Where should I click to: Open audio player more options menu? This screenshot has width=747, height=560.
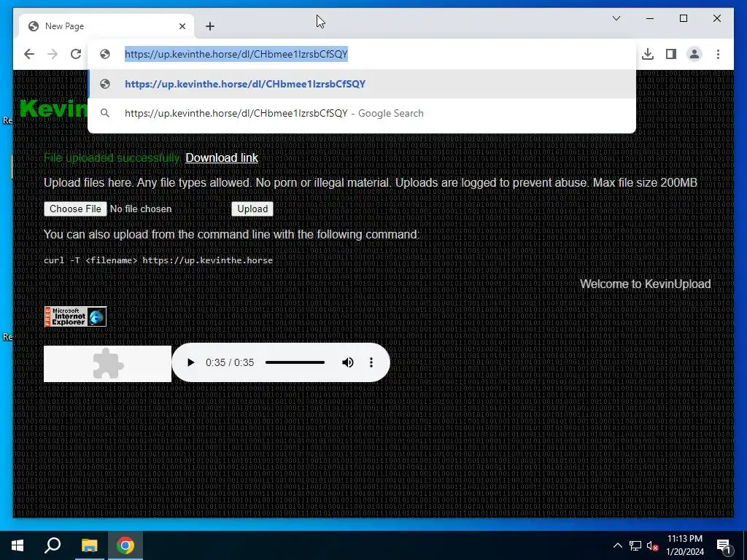point(371,362)
